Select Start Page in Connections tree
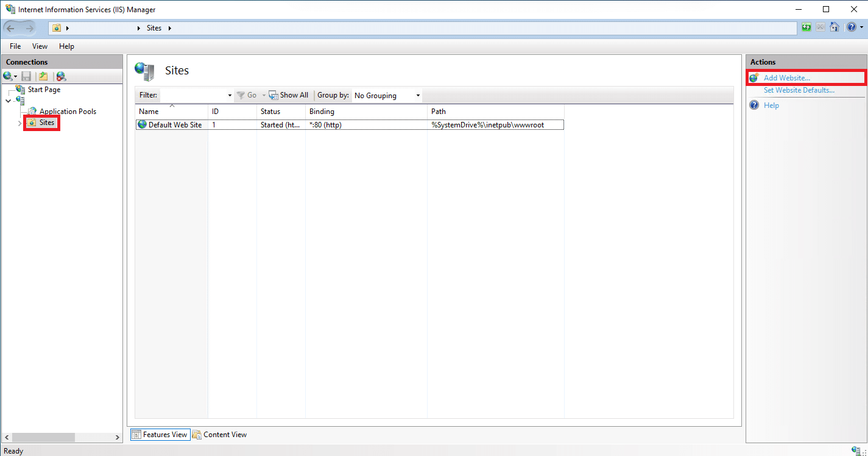868x456 pixels. (x=44, y=90)
